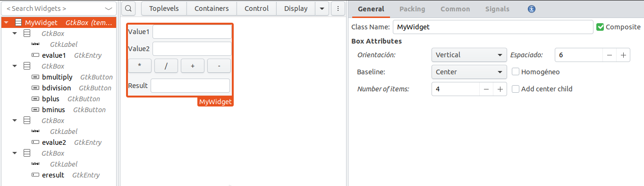Open the Containers widget group
This screenshot has width=644, height=186.
212,9
